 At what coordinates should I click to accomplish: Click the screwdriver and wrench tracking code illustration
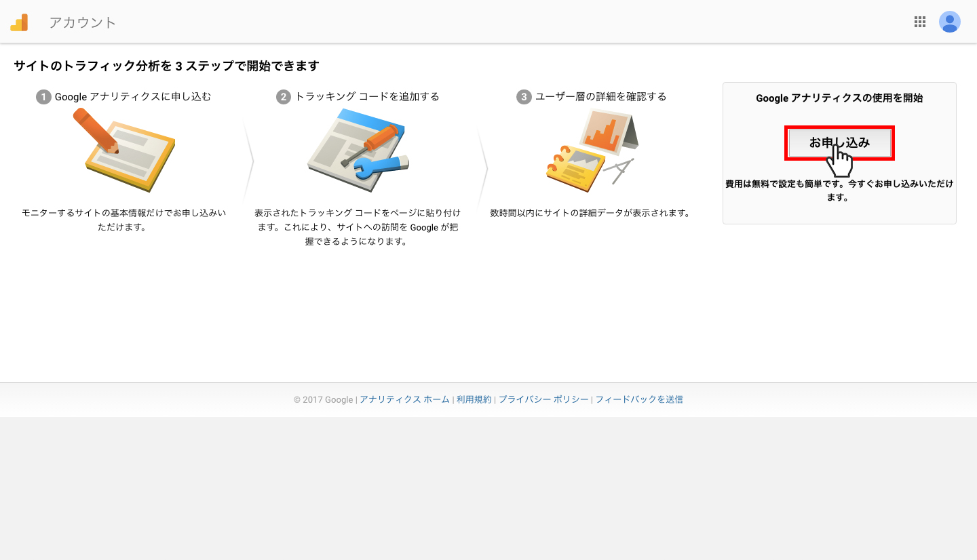[x=358, y=151]
